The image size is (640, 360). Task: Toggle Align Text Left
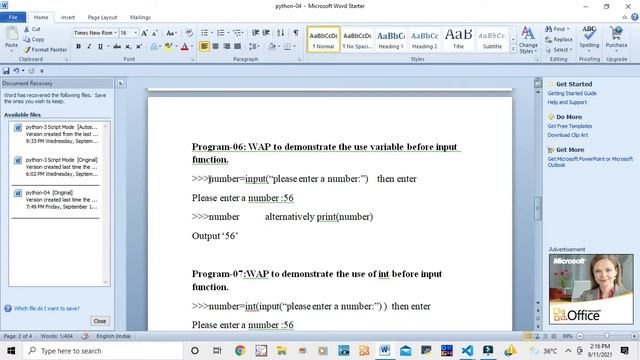coord(204,47)
